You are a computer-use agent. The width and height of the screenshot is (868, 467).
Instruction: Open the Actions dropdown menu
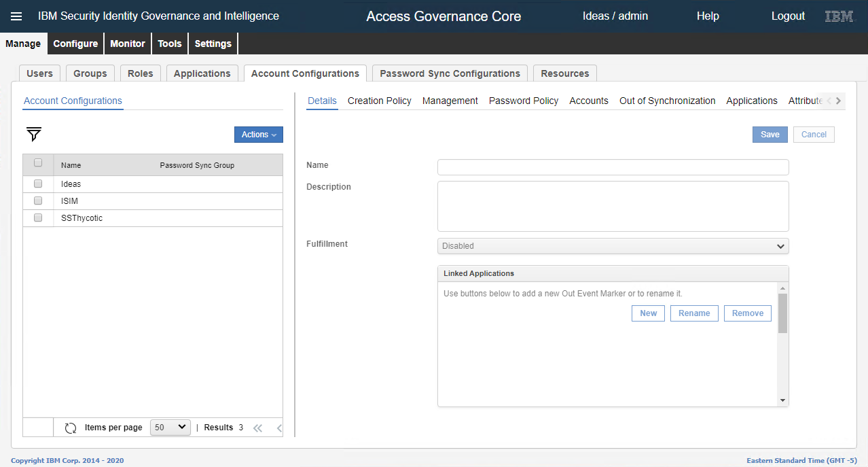258,135
